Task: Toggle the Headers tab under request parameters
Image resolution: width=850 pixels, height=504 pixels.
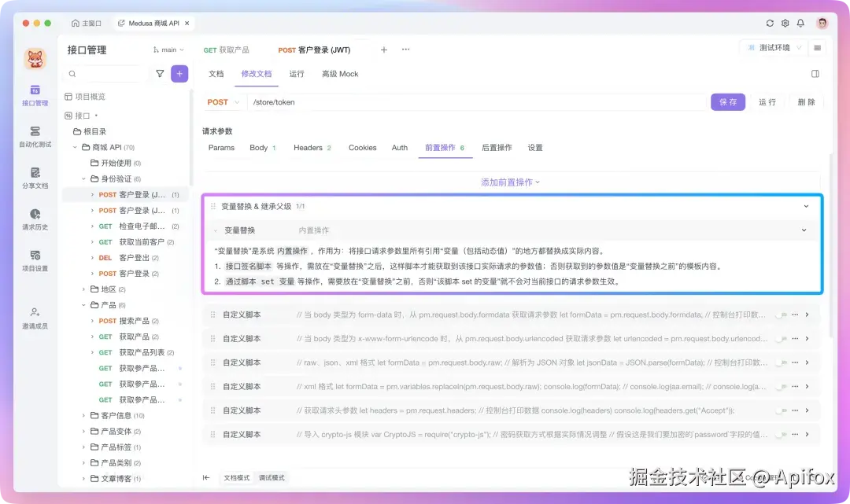Action: pyautogui.click(x=309, y=147)
